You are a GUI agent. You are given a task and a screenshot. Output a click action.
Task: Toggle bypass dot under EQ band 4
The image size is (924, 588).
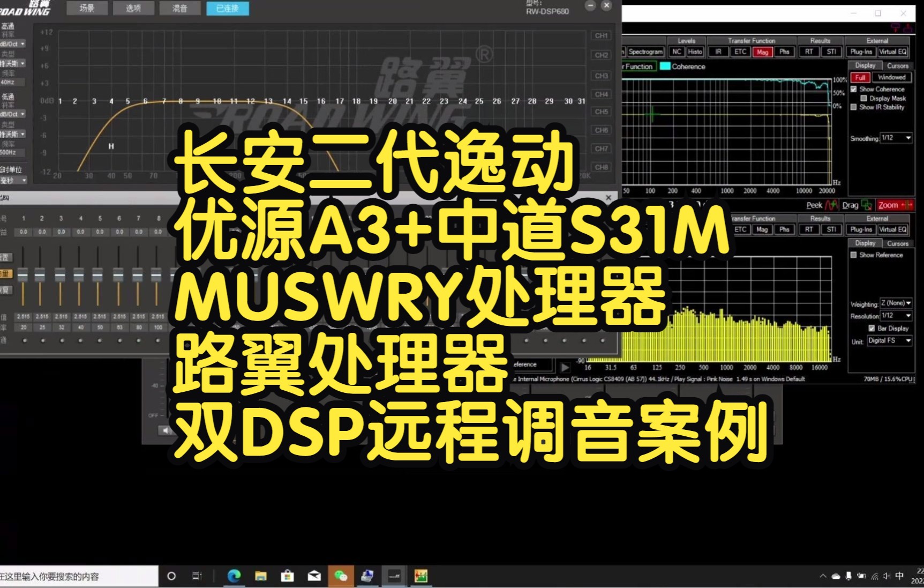(81, 340)
